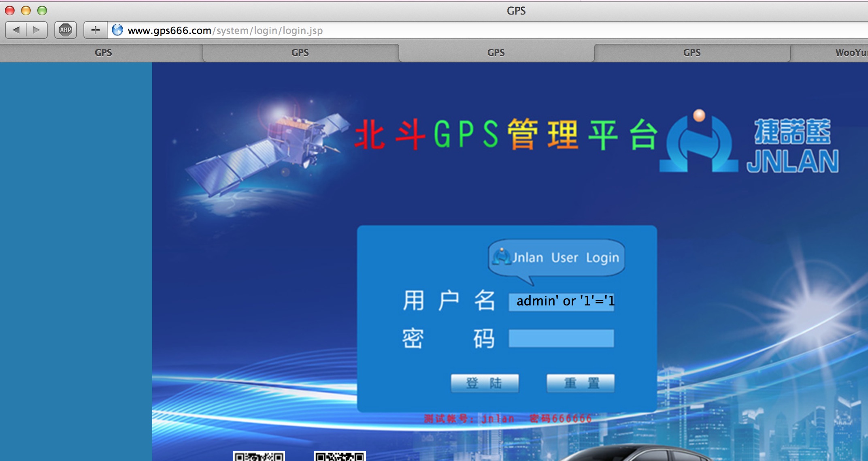The width and height of the screenshot is (868, 461).
Task: Go back with the browser back arrow
Action: click(16, 30)
